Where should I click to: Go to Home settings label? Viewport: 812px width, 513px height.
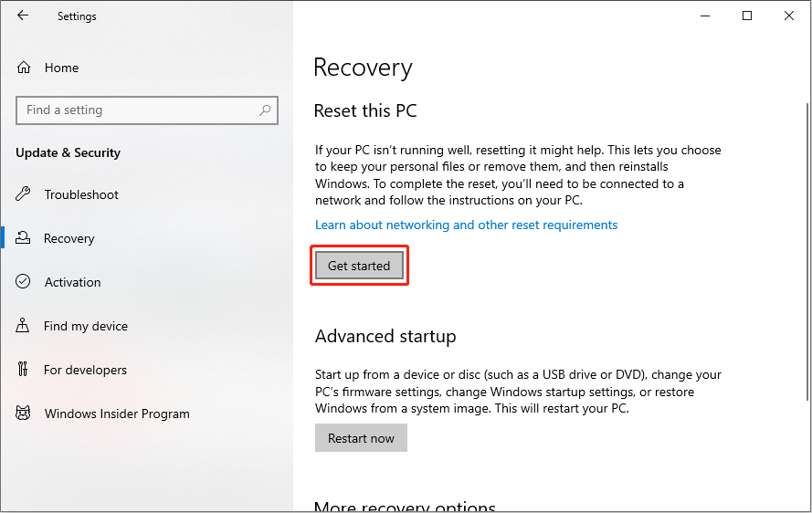[x=61, y=68]
